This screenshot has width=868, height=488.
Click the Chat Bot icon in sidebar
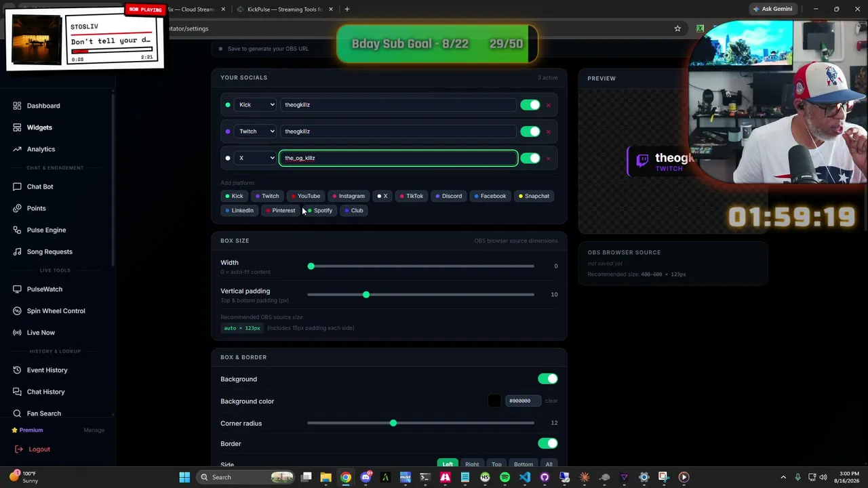click(17, 186)
